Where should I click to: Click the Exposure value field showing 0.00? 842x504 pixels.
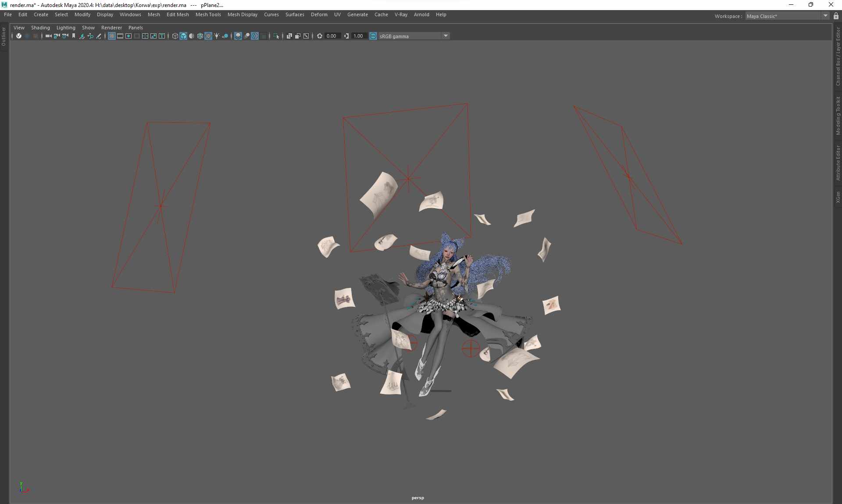click(x=332, y=36)
